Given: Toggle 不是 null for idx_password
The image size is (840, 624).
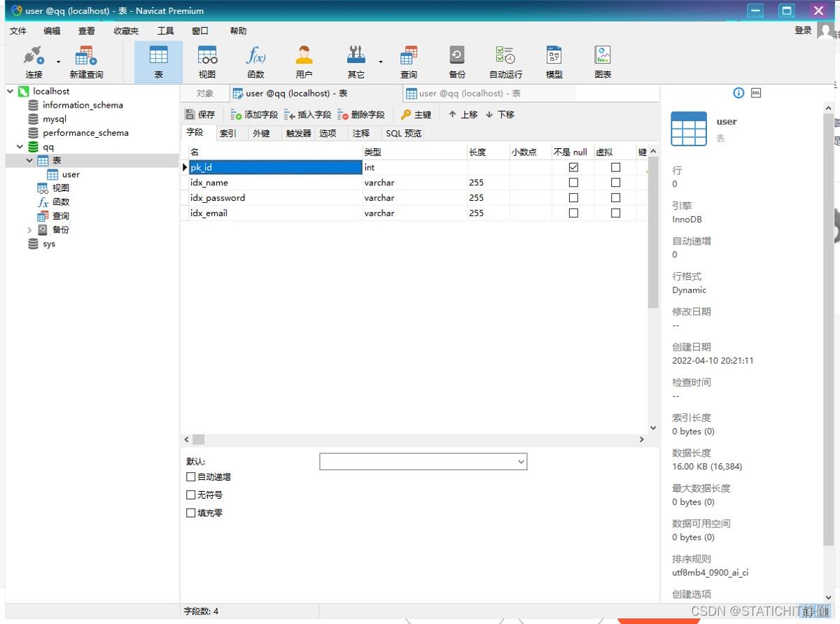Looking at the screenshot, I should coord(573,198).
